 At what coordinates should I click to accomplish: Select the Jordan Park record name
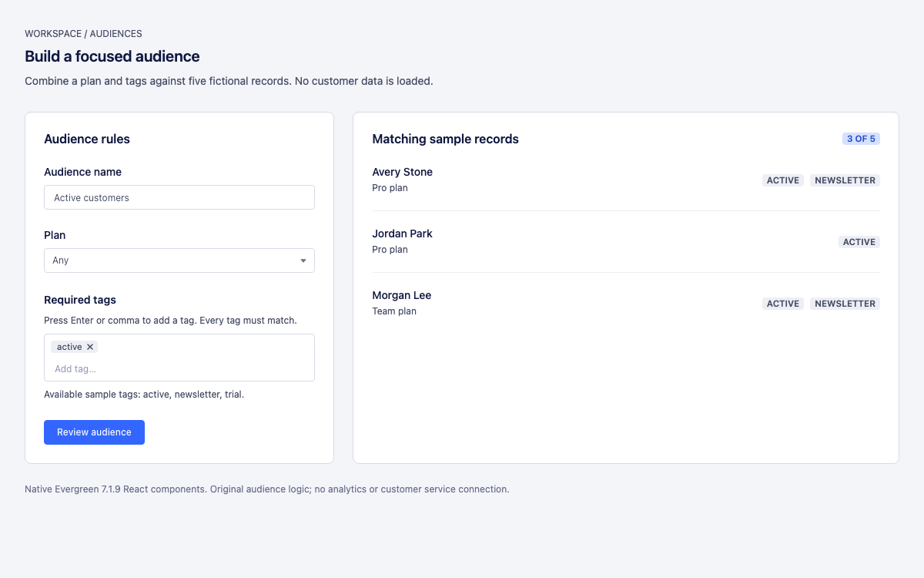(x=402, y=234)
